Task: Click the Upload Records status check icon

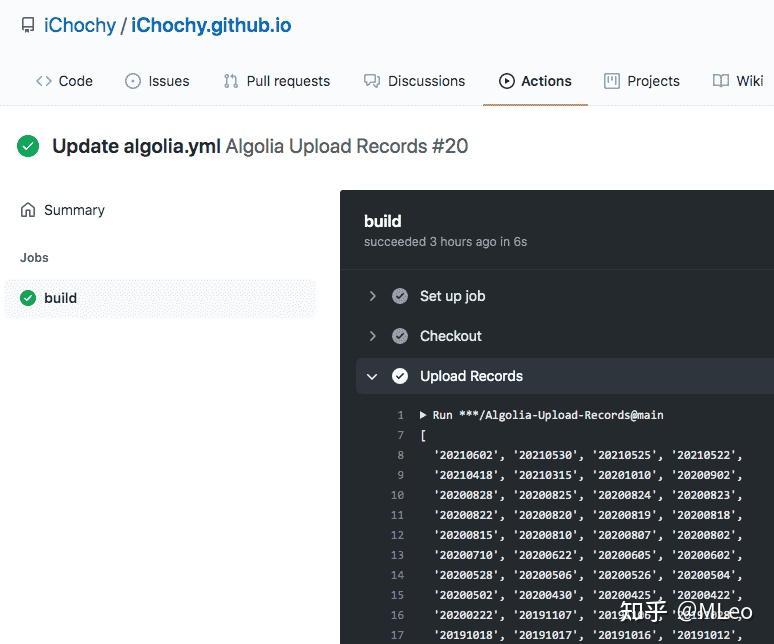Action: (400, 376)
